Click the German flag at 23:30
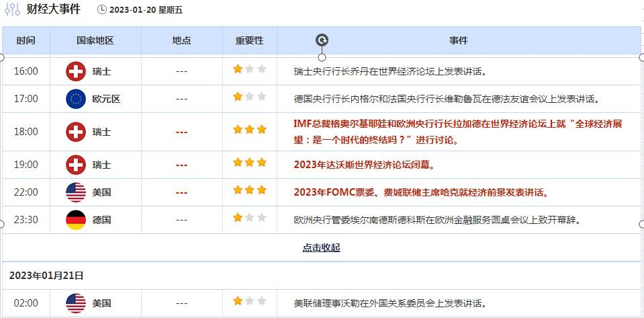Screen dimensions: 644x318 coord(76,220)
